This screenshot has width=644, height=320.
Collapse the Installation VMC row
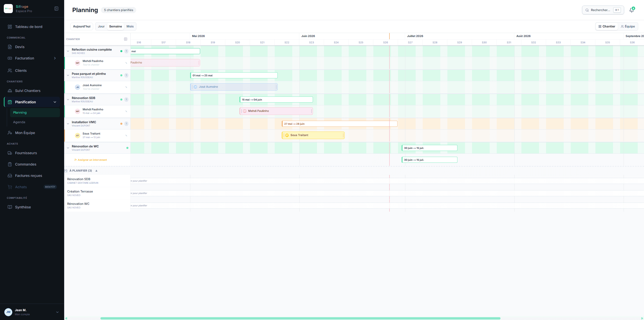coord(68,124)
